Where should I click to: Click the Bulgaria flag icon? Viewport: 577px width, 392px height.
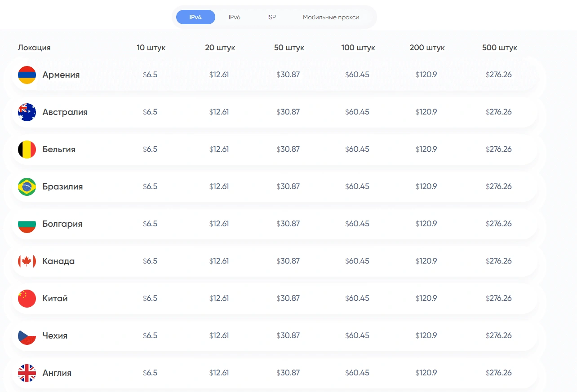27,224
